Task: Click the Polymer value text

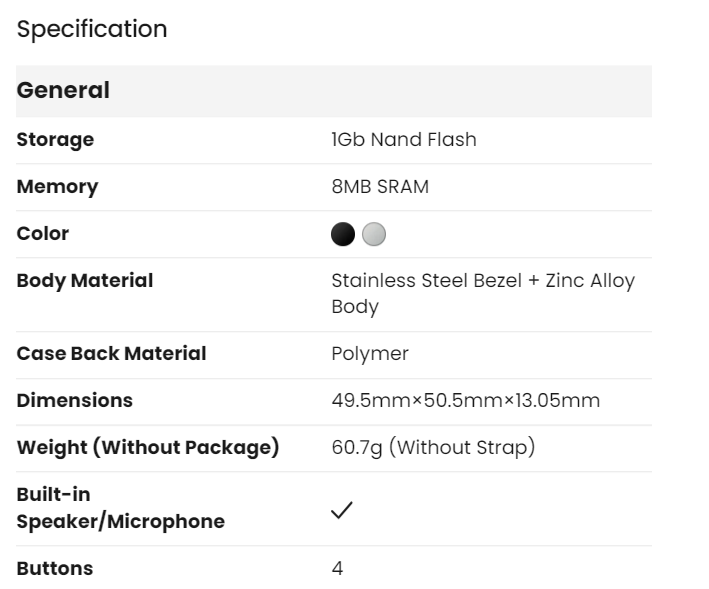Action: (x=370, y=354)
